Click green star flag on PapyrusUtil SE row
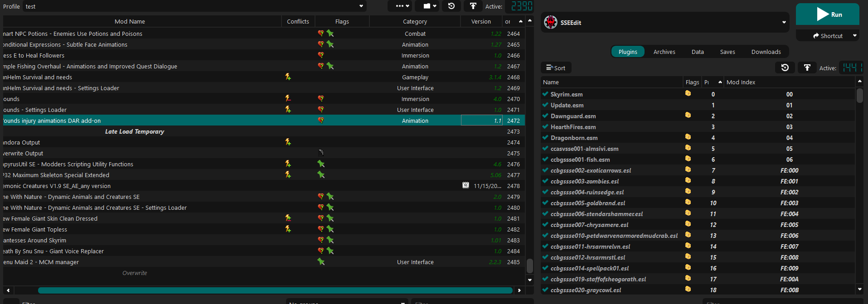The width and height of the screenshot is (868, 304). (x=321, y=164)
